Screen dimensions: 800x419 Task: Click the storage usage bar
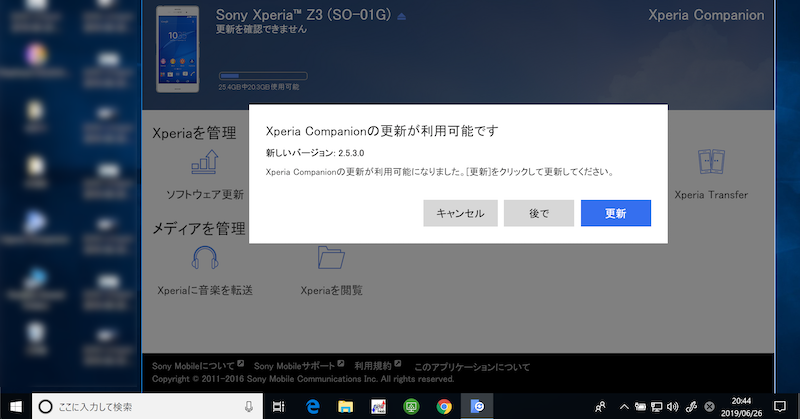(x=262, y=75)
